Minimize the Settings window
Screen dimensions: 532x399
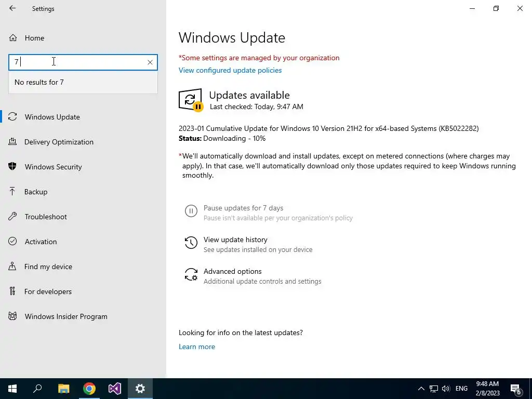(x=472, y=8)
